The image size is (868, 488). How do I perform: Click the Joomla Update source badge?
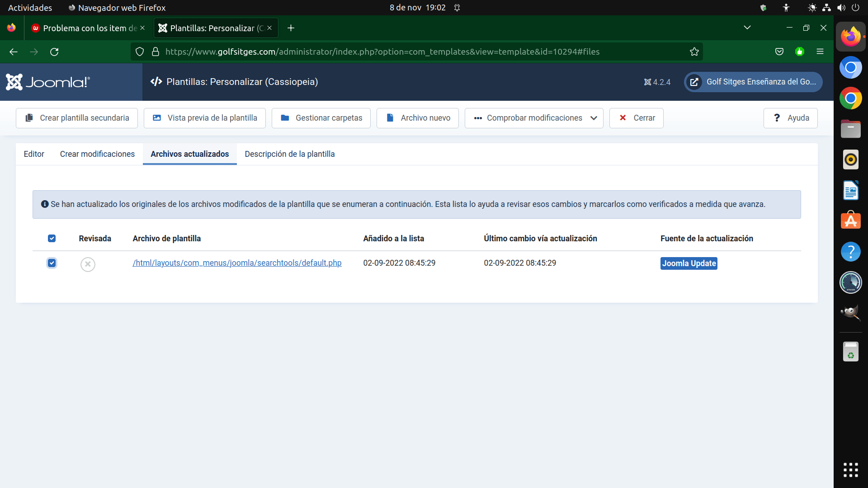[689, 263]
